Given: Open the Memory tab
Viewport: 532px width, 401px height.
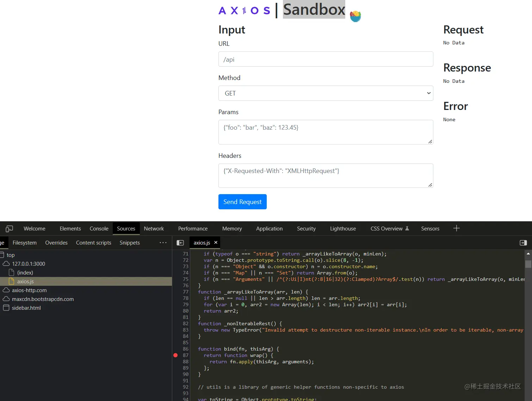Looking at the screenshot, I should pyautogui.click(x=232, y=228).
